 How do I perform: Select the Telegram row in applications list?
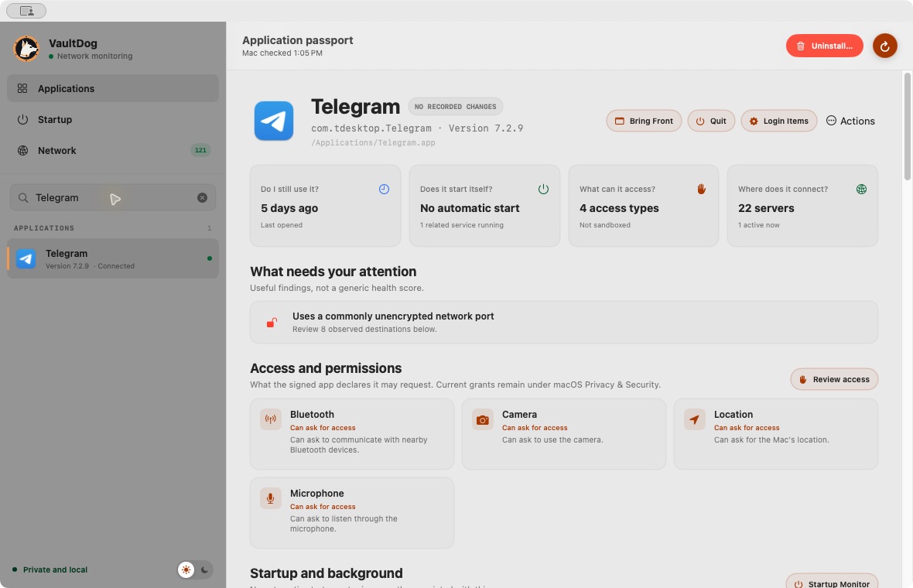pos(113,258)
